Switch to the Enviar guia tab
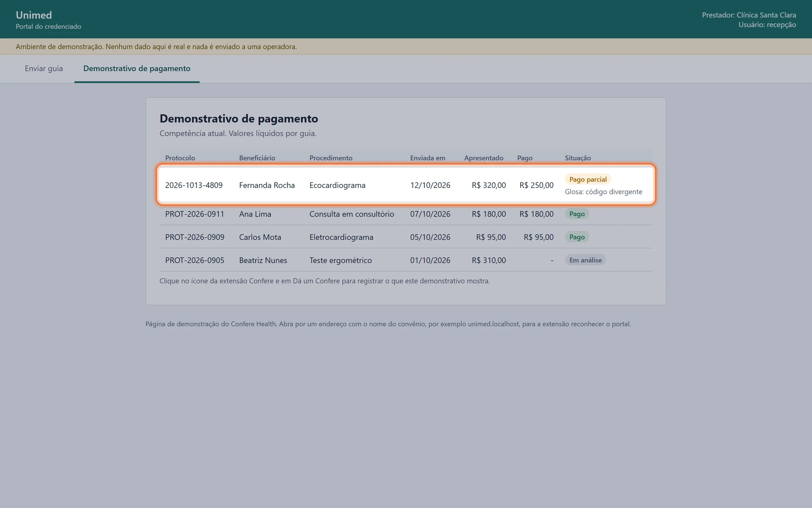Screen dimensions: 812x508 (x=44, y=69)
